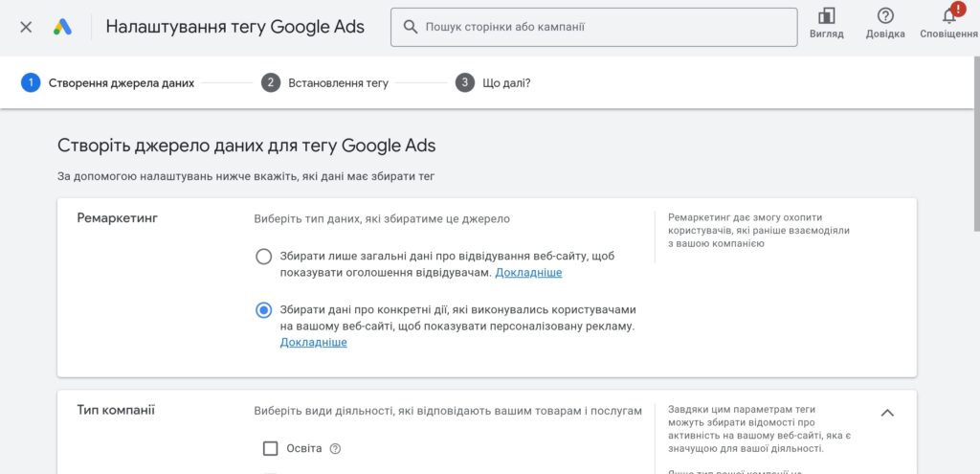Click the help icon next to Освіта

[335, 448]
